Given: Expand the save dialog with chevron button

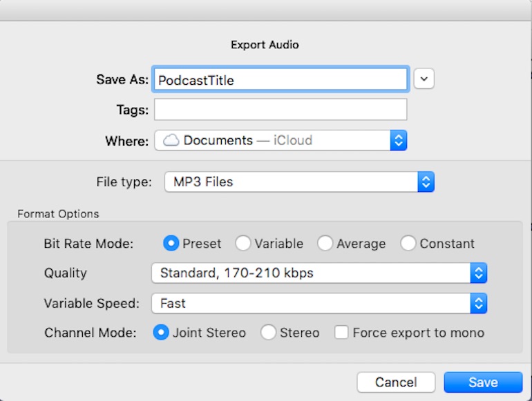Looking at the screenshot, I should [x=424, y=79].
